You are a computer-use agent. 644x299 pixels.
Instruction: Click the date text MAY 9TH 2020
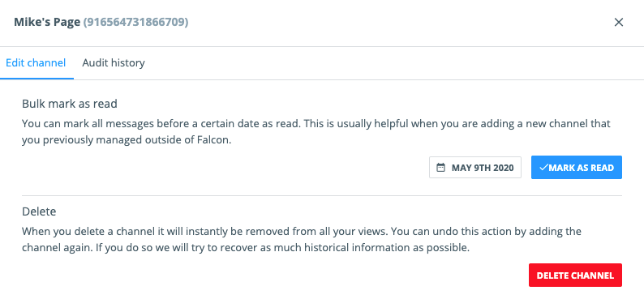click(x=483, y=168)
